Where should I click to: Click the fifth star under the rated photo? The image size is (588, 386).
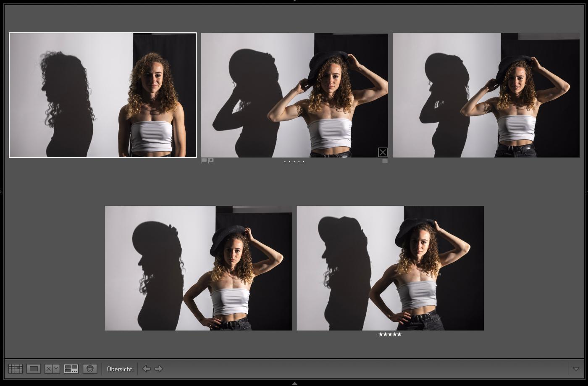pos(399,334)
